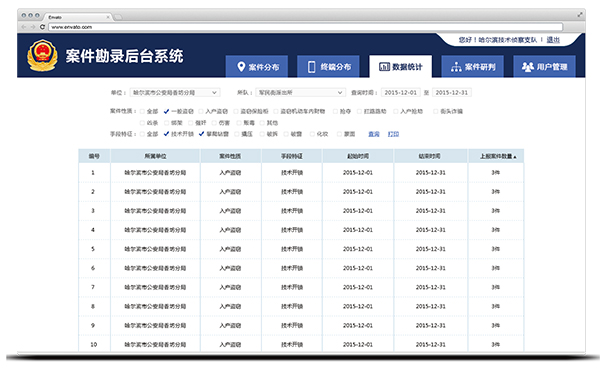The height and width of the screenshot is (373, 600).
Task: Enable the 盗窃机动车内财物 checkbox
Action: [276, 112]
